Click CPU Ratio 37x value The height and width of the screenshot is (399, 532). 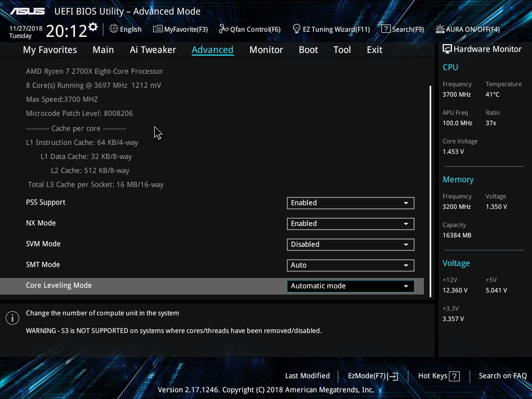pyautogui.click(x=490, y=123)
